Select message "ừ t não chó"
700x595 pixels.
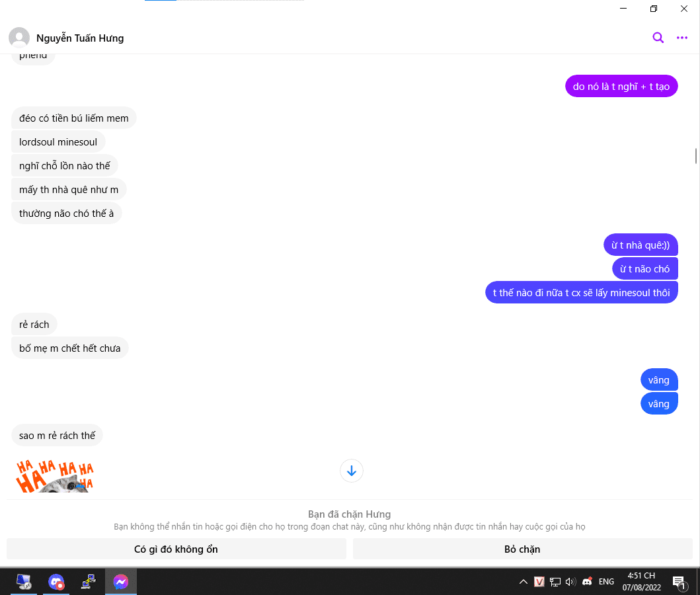coord(645,268)
